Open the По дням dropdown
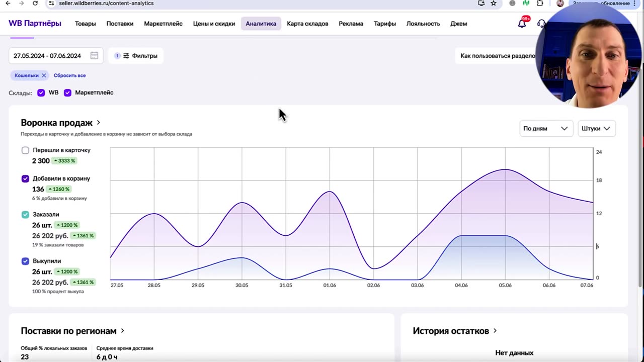The image size is (644, 362). tap(546, 128)
